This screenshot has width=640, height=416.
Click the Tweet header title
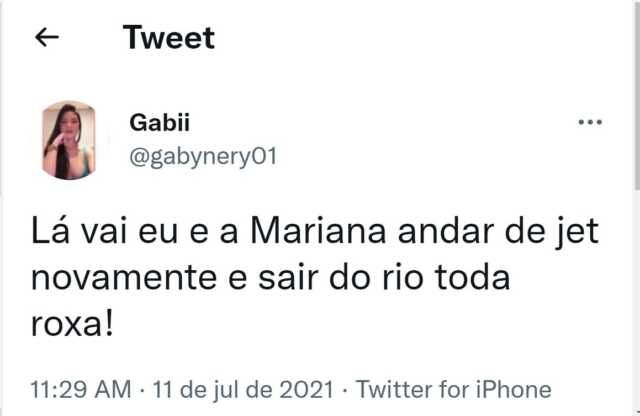coord(168,38)
